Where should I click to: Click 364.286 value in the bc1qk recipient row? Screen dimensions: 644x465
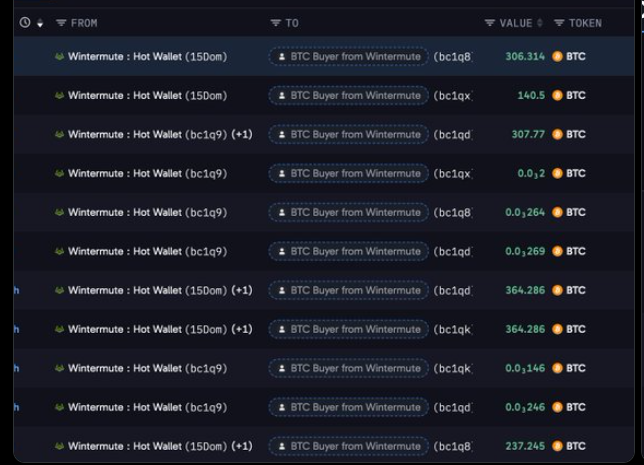coord(525,329)
